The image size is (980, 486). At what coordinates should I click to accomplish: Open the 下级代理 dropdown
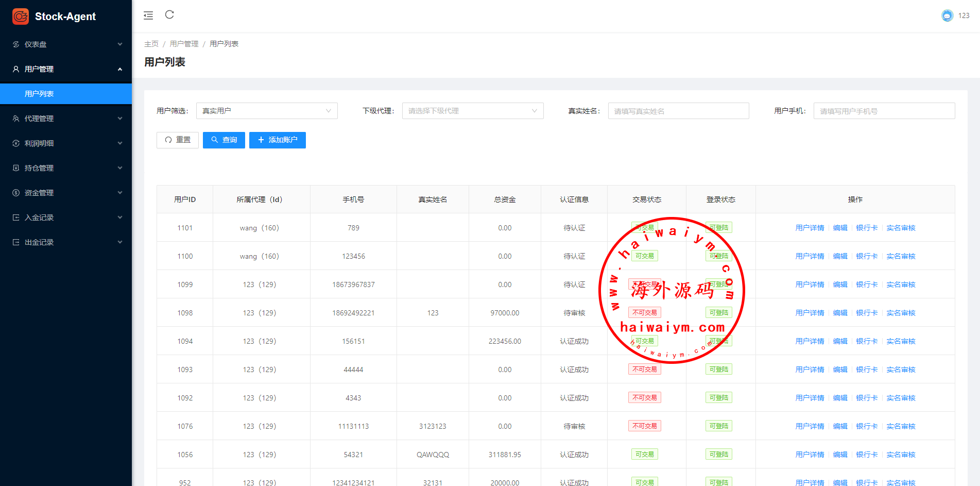[x=472, y=111]
